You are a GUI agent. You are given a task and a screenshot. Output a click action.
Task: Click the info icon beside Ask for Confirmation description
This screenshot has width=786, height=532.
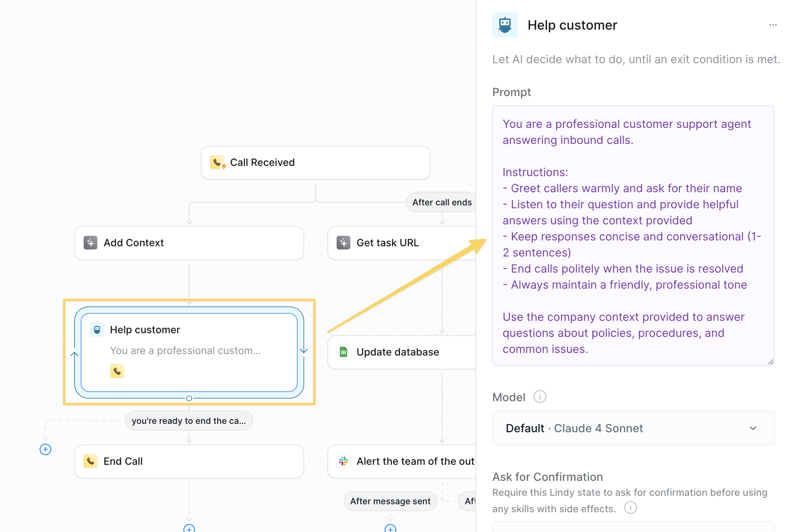[630, 508]
